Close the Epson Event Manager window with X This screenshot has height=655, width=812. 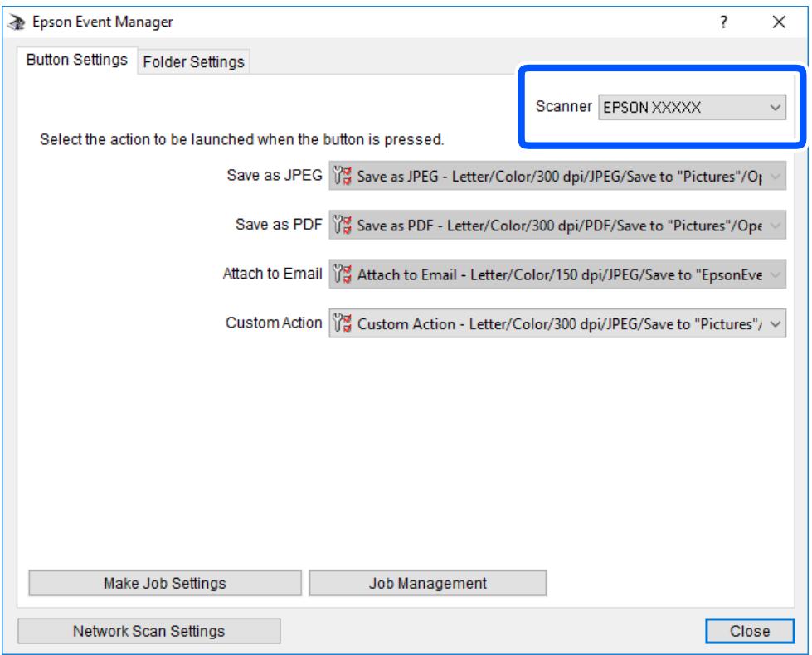(779, 22)
